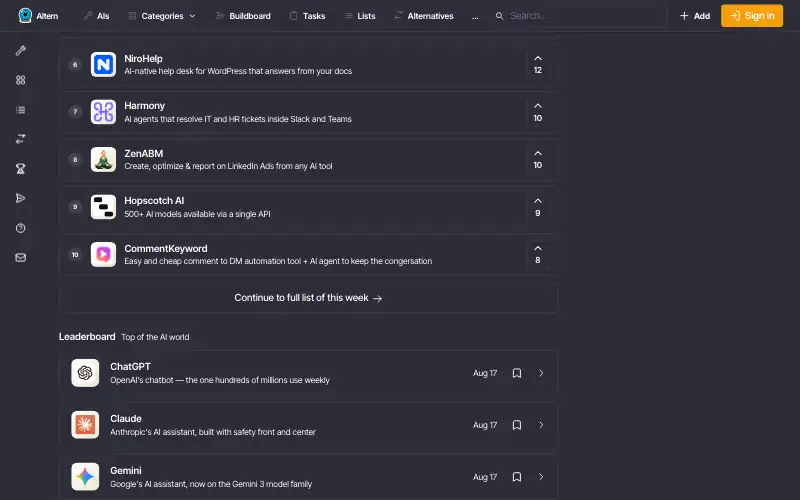
Task: Expand Gemini row chevron
Action: tap(541, 477)
